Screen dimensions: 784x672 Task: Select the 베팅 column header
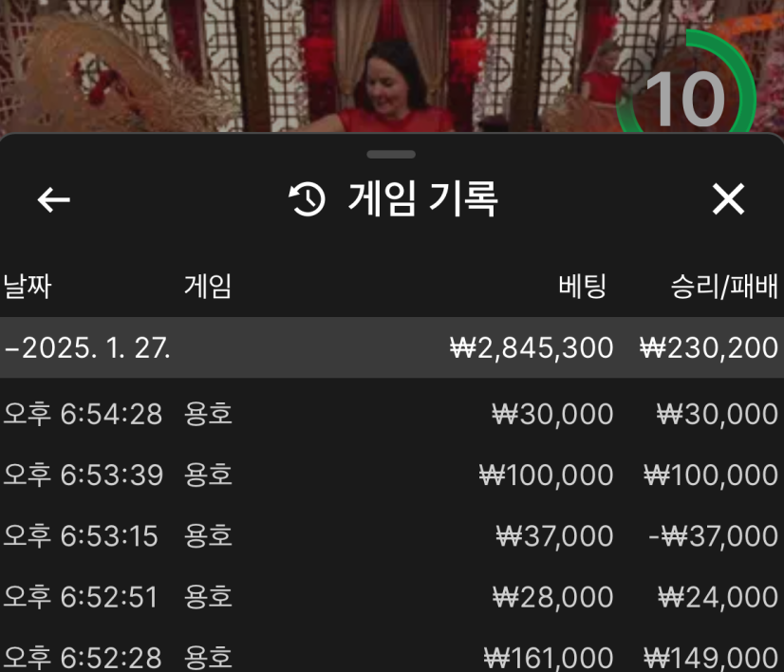click(x=583, y=287)
